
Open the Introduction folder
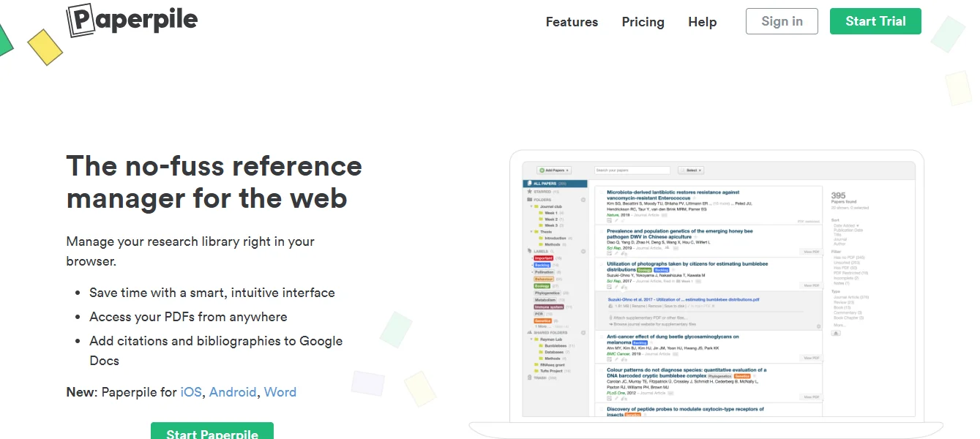click(555, 239)
